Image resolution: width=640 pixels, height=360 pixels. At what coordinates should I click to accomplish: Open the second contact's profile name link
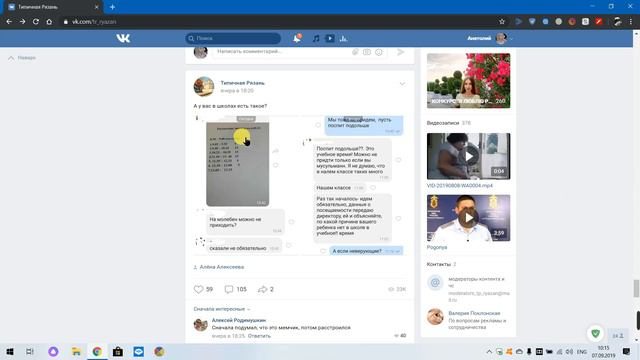(x=474, y=313)
